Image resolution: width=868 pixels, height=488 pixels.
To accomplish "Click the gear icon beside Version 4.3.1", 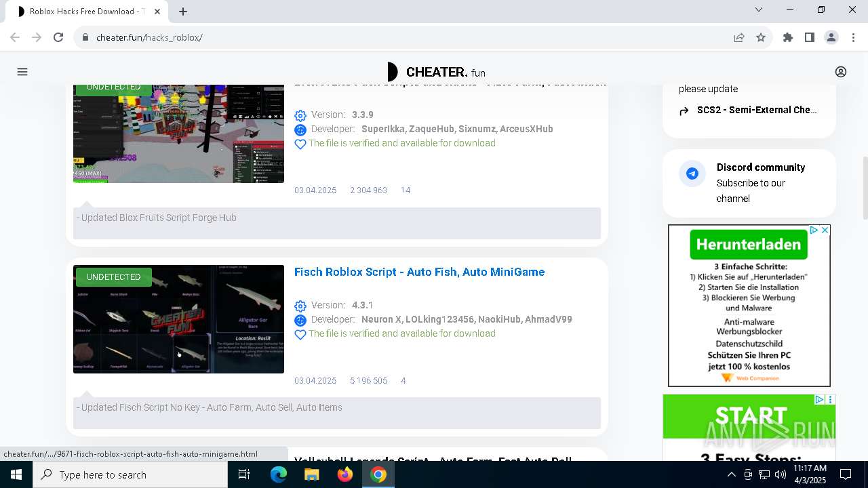I will point(300,306).
